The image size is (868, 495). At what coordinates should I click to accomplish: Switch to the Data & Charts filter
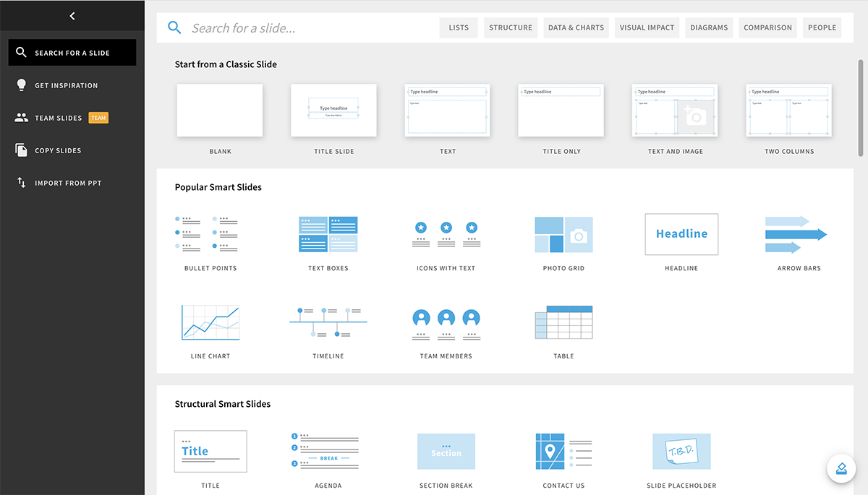(575, 27)
